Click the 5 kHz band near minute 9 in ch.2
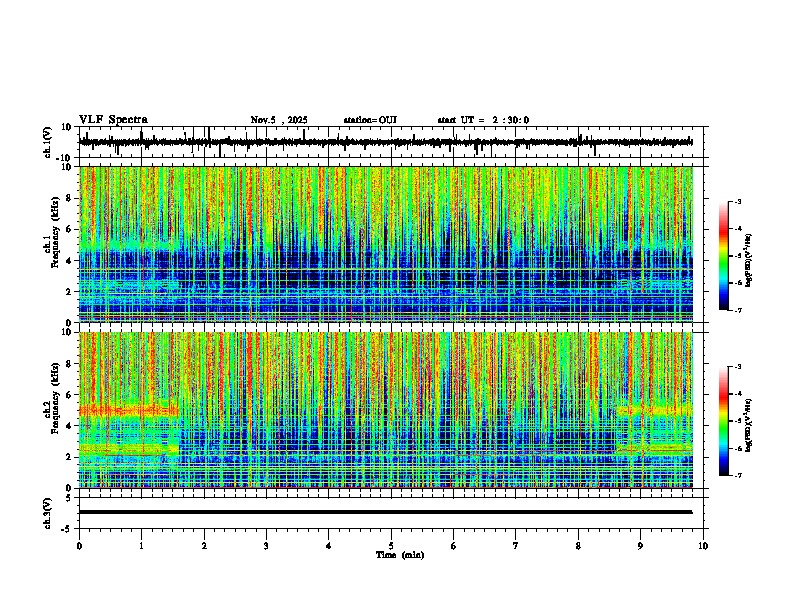 [654, 411]
